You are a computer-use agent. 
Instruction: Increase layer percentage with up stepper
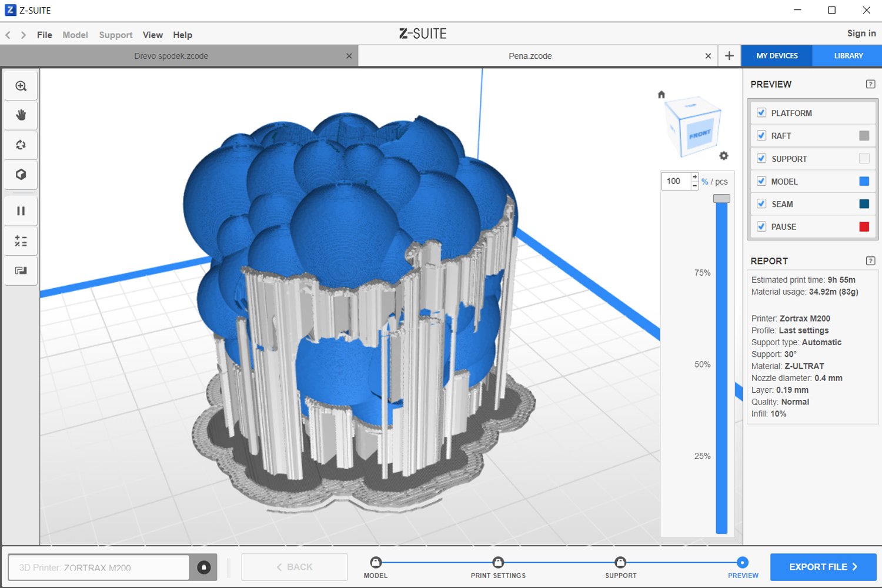[695, 177]
